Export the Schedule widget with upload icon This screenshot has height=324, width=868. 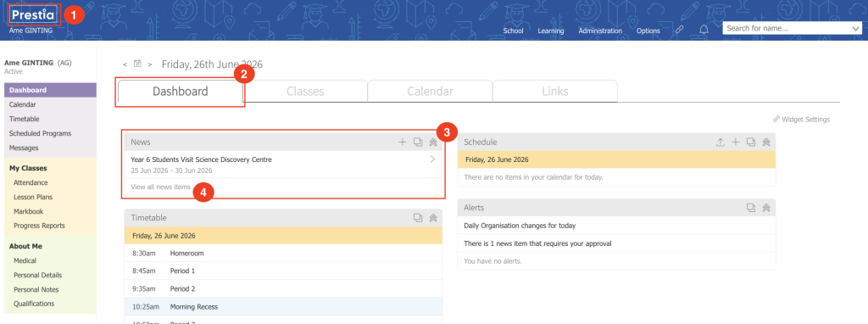click(x=721, y=142)
